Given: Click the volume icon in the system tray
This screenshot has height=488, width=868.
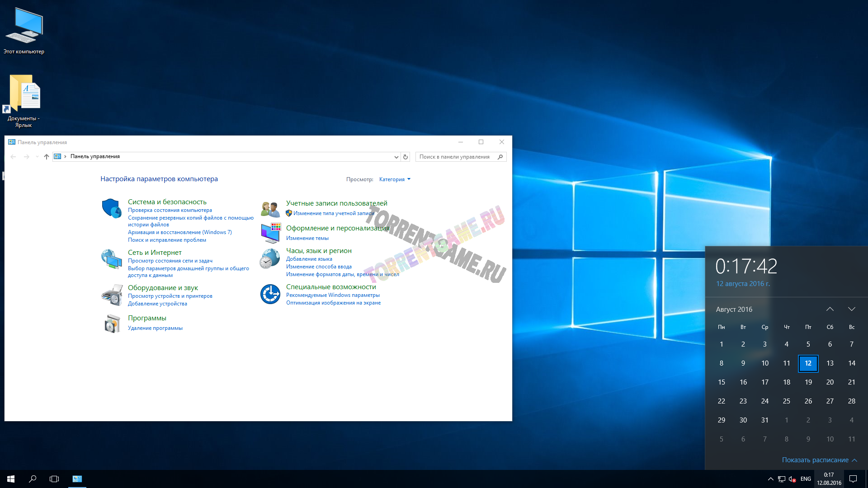Looking at the screenshot, I should (x=792, y=479).
